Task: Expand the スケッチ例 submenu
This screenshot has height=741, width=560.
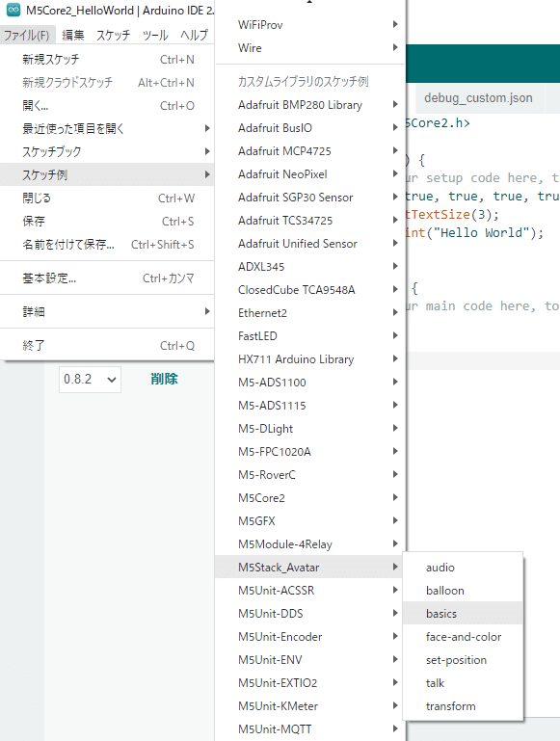Action: [x=107, y=174]
